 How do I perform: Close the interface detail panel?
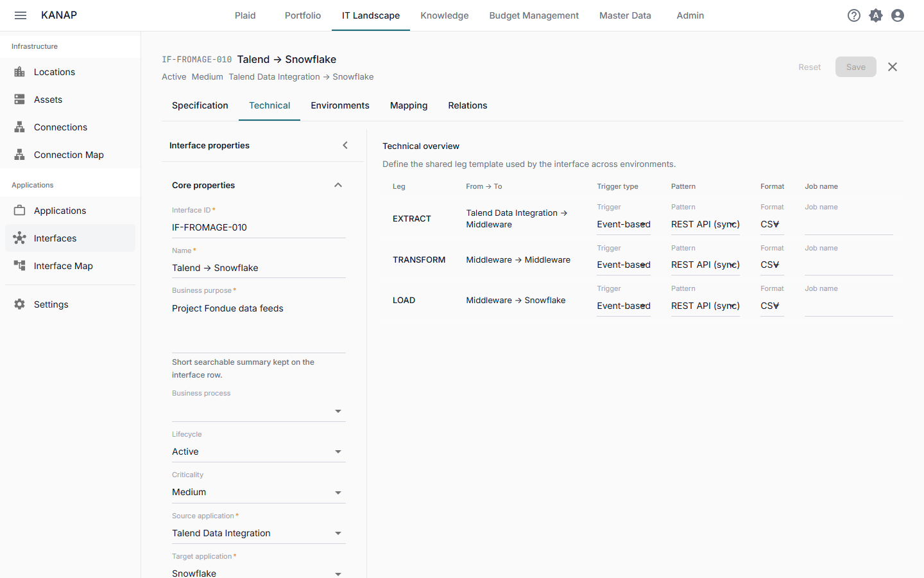click(893, 67)
